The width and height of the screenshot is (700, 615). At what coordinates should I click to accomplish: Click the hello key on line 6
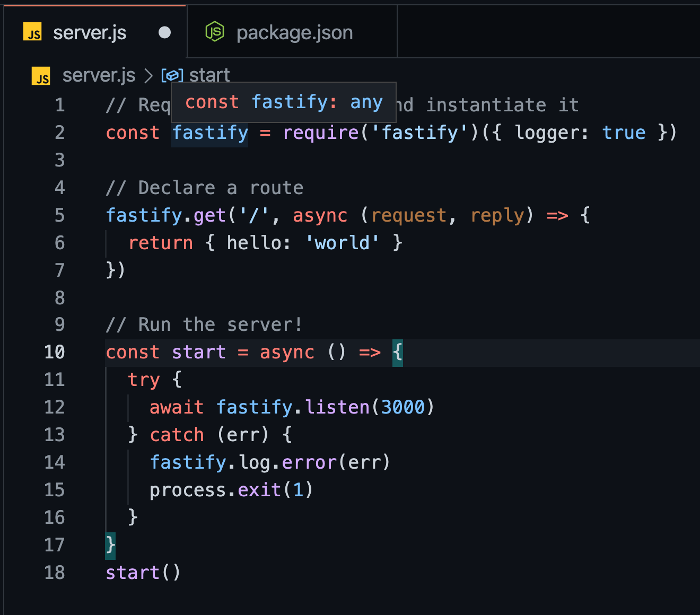point(253,243)
